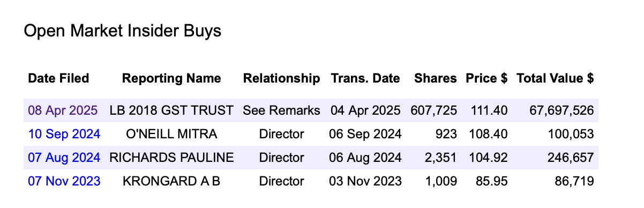Click the Shares column header
This screenshot has height=208, width=644.
pyautogui.click(x=436, y=78)
